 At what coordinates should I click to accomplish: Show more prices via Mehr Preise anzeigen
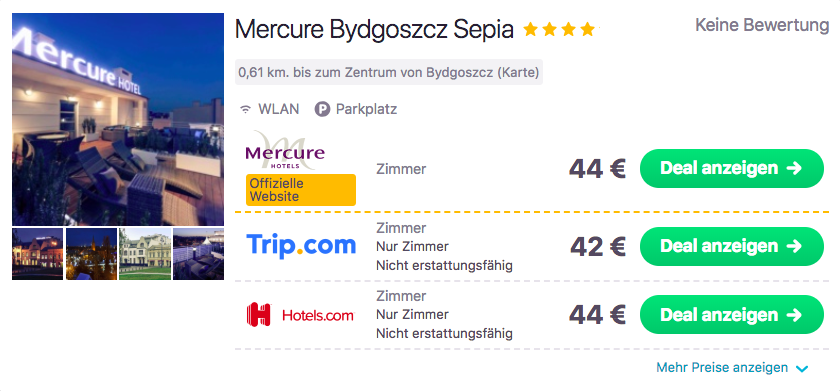(x=722, y=368)
